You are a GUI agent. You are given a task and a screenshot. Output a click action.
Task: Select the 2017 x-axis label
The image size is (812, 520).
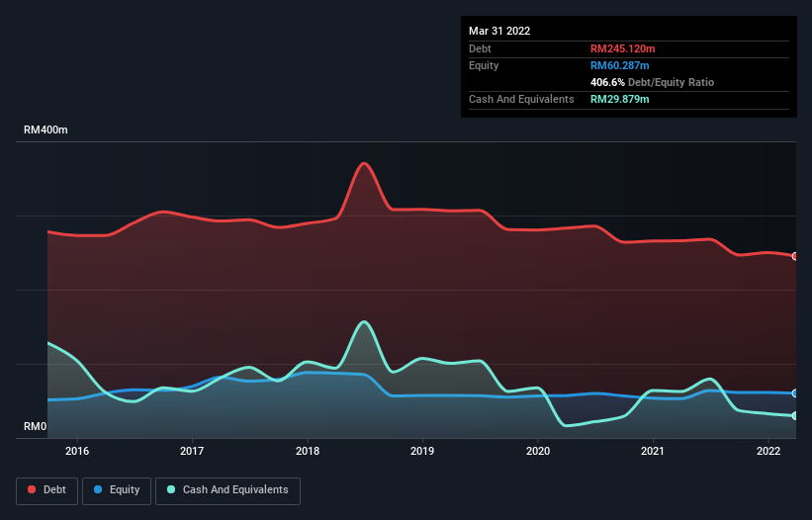click(x=192, y=451)
